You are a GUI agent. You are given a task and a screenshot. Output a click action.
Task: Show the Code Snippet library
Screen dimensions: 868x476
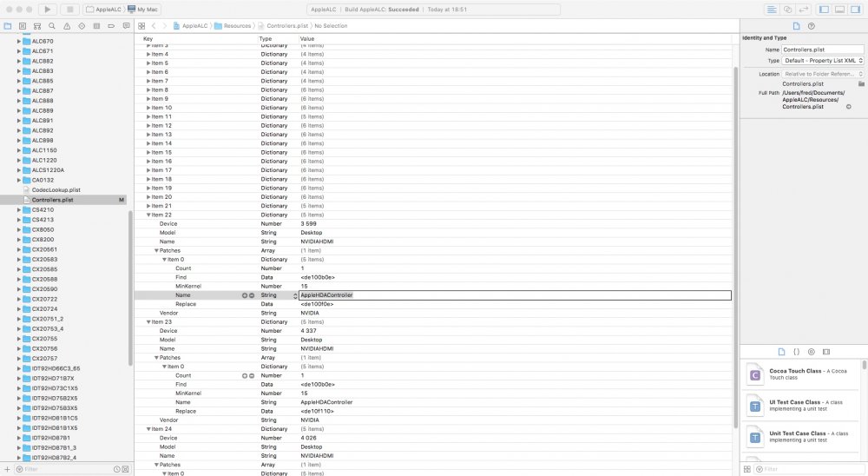pyautogui.click(x=796, y=352)
